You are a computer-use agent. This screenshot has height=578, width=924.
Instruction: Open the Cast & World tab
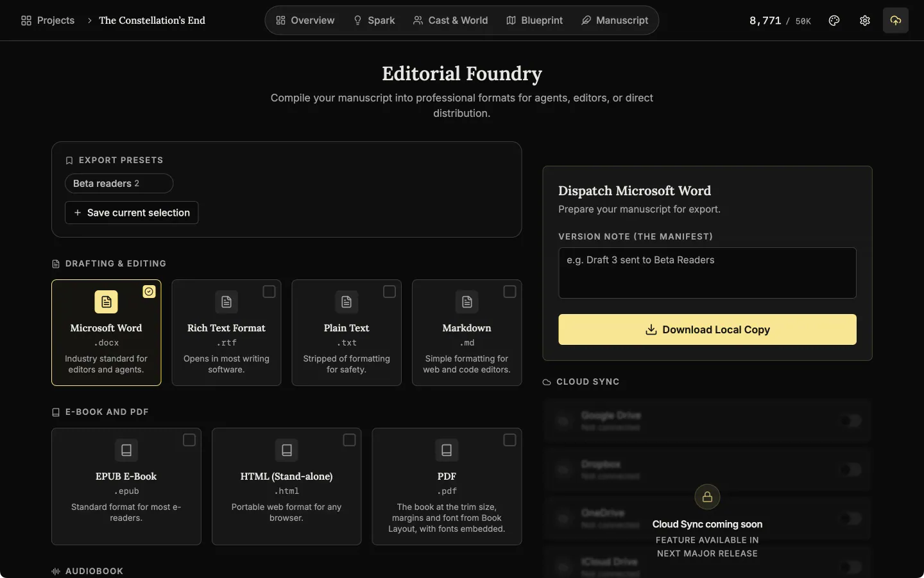(x=450, y=21)
